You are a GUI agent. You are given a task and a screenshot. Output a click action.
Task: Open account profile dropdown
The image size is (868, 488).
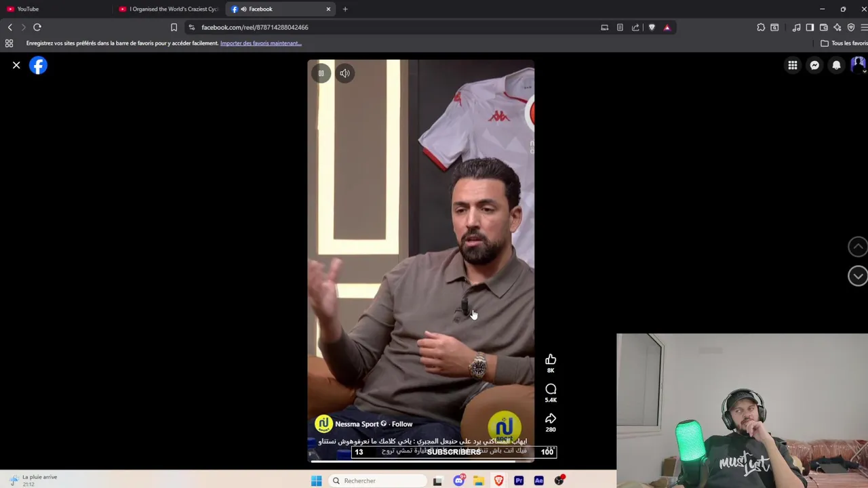tap(859, 66)
